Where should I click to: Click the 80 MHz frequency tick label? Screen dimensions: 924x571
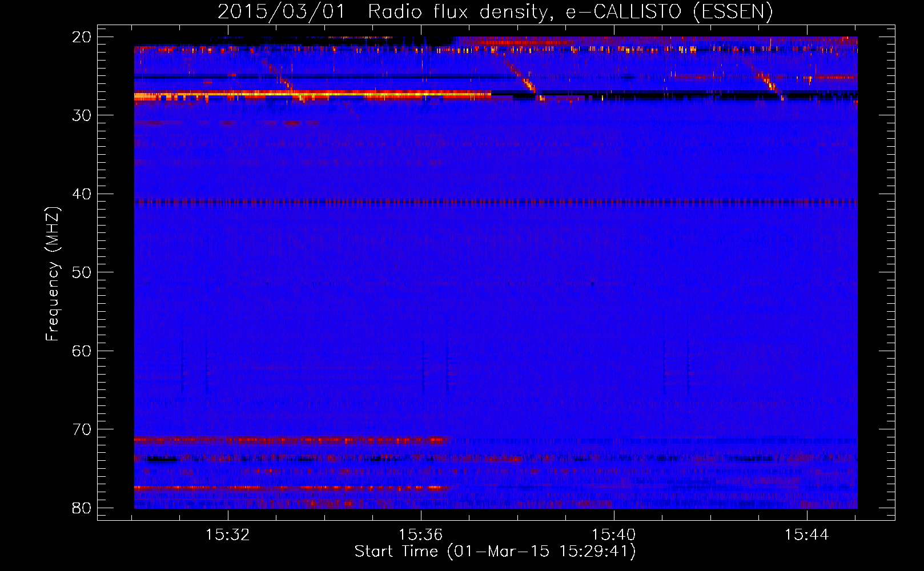tap(82, 508)
